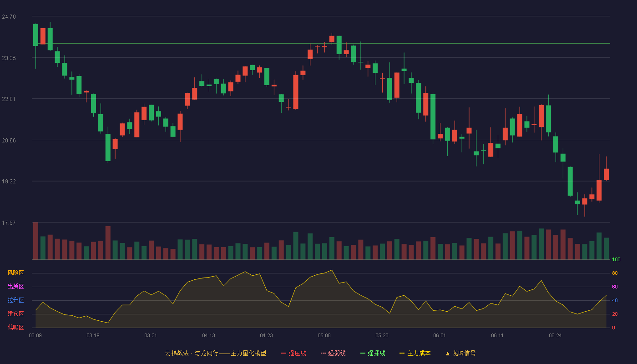Screen dimensions: 637x364
Task: Click the 17.97 price axis label
Action: (9, 223)
